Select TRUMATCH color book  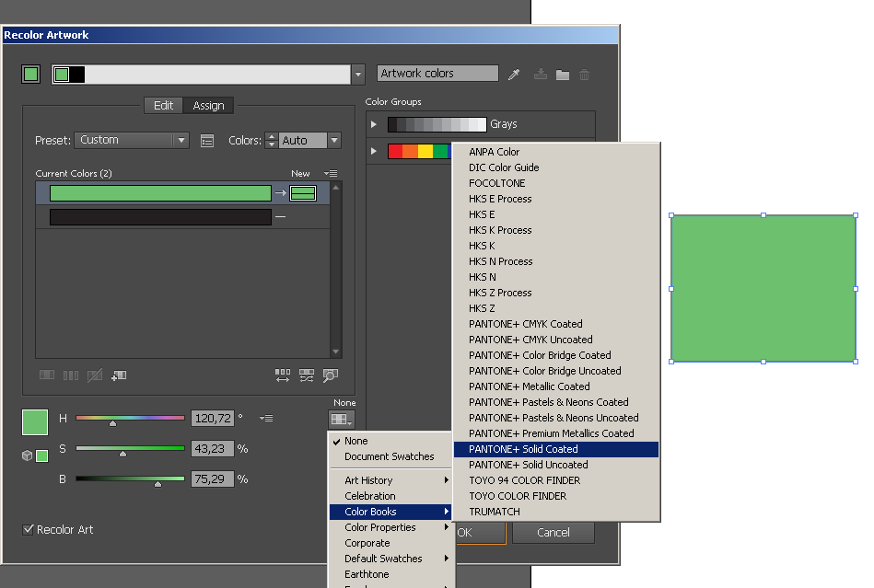[x=556, y=512]
